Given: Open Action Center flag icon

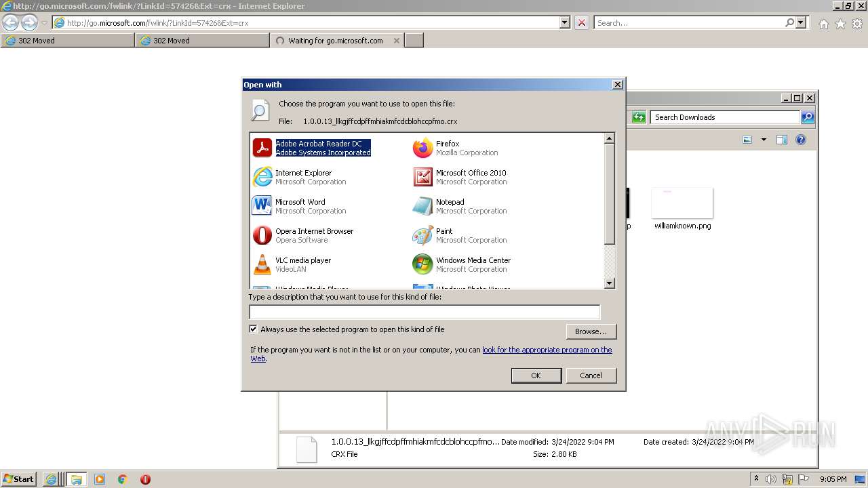Looking at the screenshot, I should point(802,479).
